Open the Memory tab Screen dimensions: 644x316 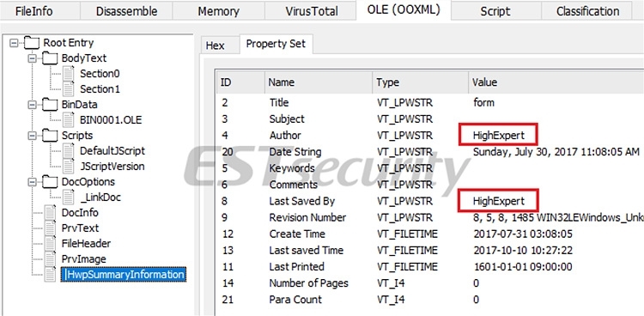[218, 11]
